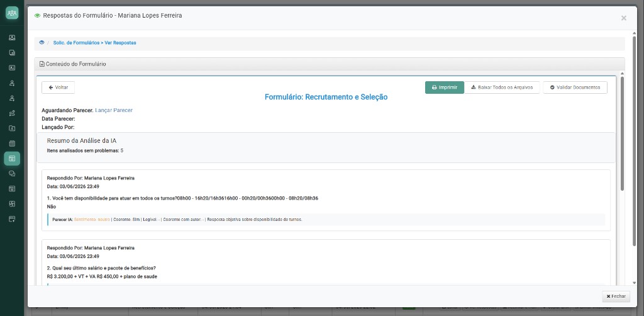644x316 pixels.
Task: Select the ID card icon in sidebar
Action: 12,68
